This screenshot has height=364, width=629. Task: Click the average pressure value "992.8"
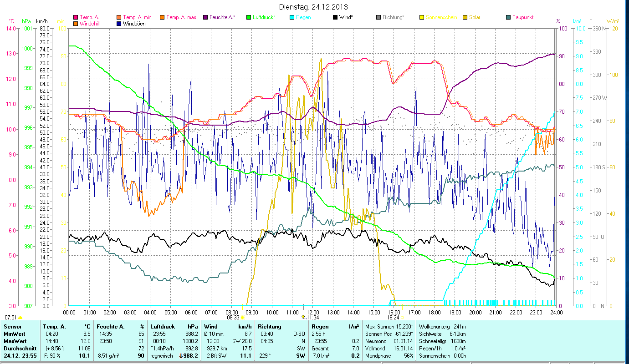click(x=192, y=349)
